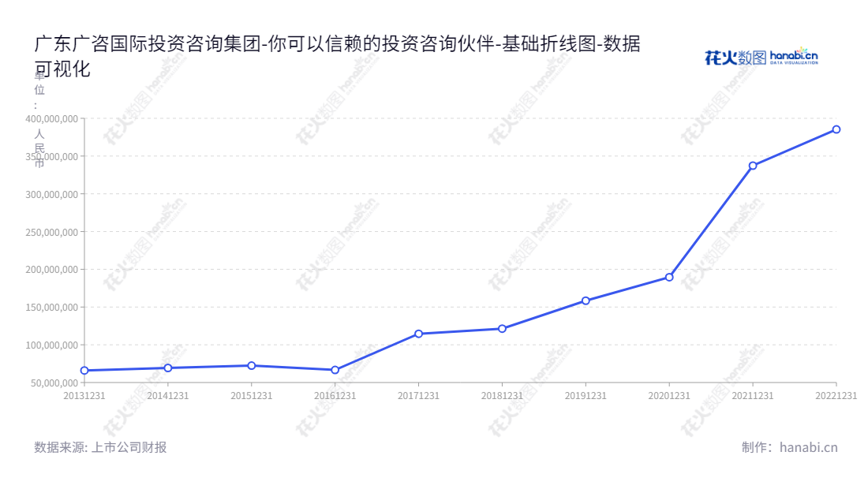Click the 20201231 x-axis label
868x489 pixels.
(x=669, y=396)
